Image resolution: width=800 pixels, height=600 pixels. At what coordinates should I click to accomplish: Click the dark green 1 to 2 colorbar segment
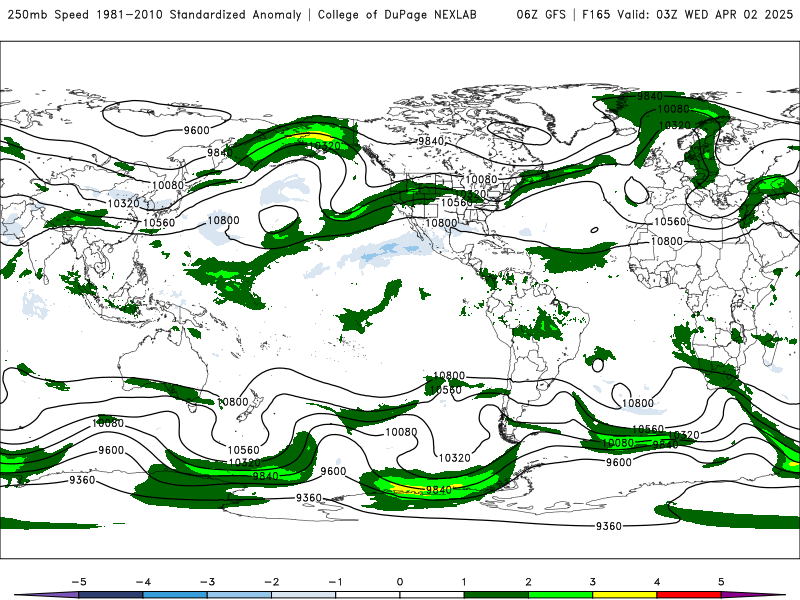[x=496, y=595]
